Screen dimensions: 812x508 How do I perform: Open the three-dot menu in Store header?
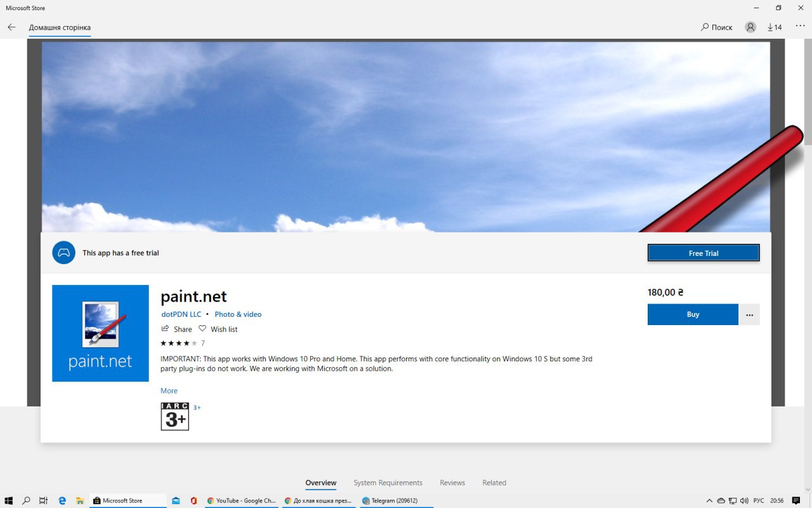point(799,26)
